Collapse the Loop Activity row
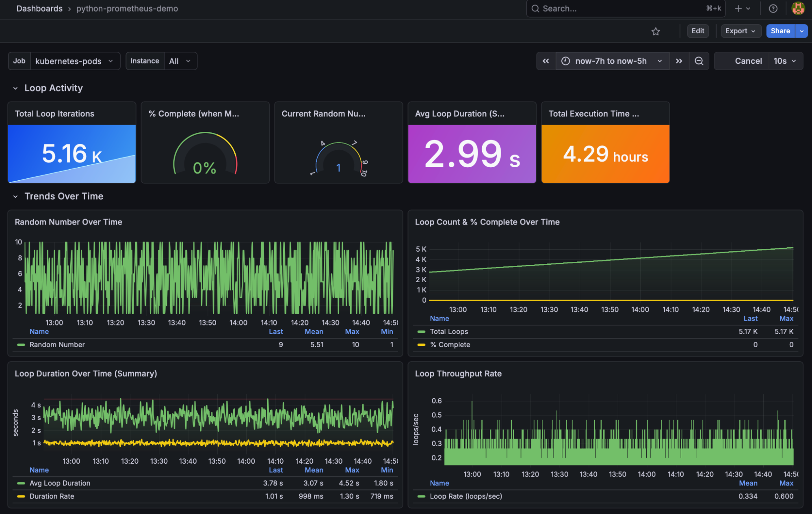 15,88
